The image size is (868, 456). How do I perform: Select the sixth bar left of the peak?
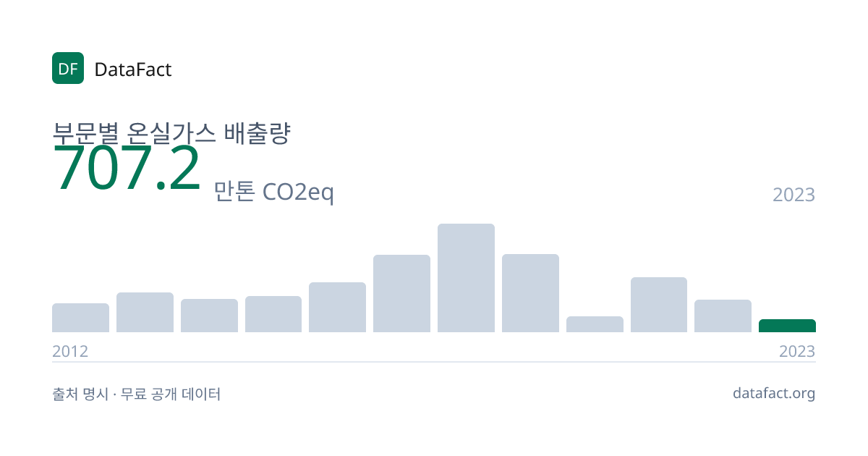pyautogui.click(x=401, y=294)
